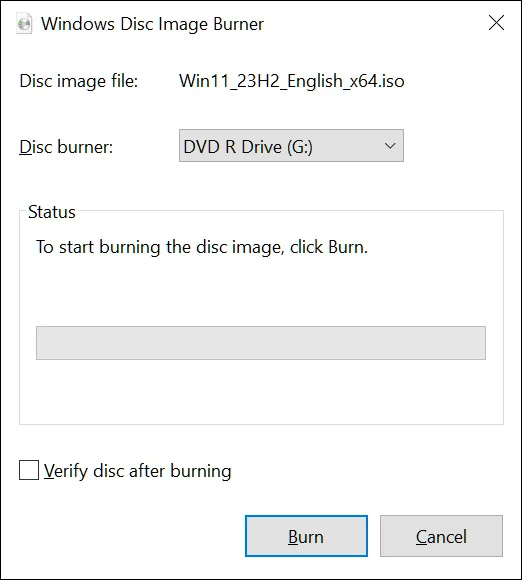Click the empty title bar area left of close button
522x580 pixels.
(x=374, y=24)
